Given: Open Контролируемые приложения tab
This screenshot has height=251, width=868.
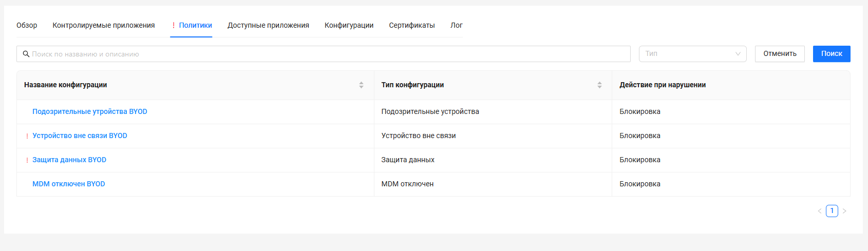Looking at the screenshot, I should pos(104,25).
